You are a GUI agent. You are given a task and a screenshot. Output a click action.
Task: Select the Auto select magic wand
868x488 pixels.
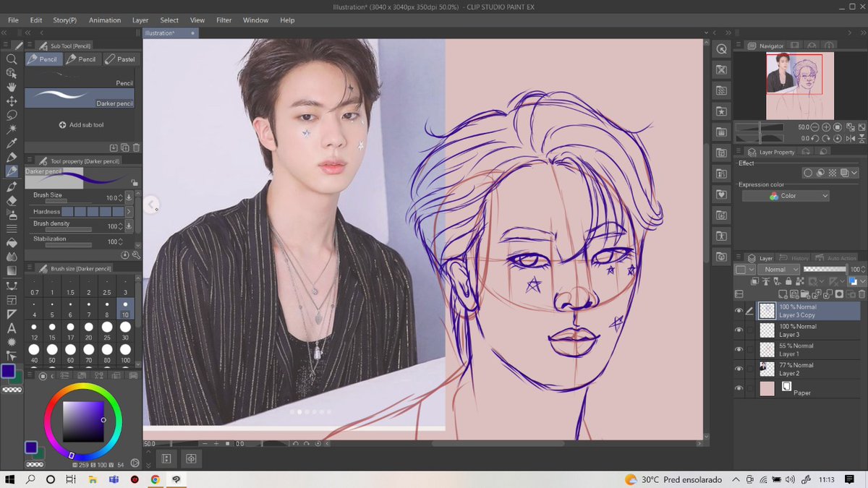tap(12, 129)
